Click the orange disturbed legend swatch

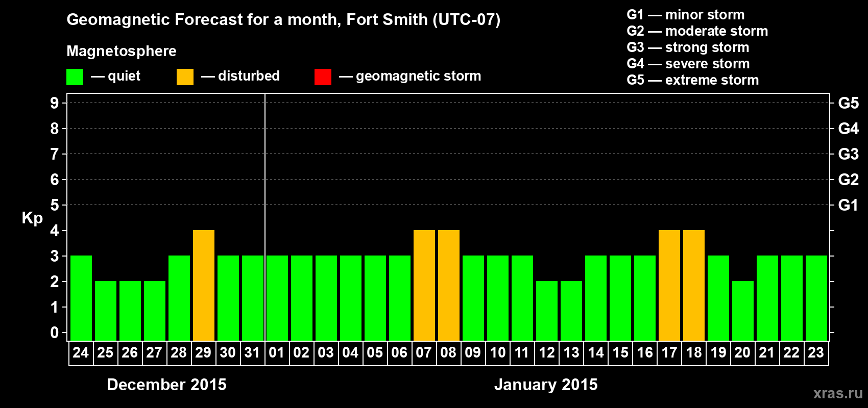click(x=185, y=77)
